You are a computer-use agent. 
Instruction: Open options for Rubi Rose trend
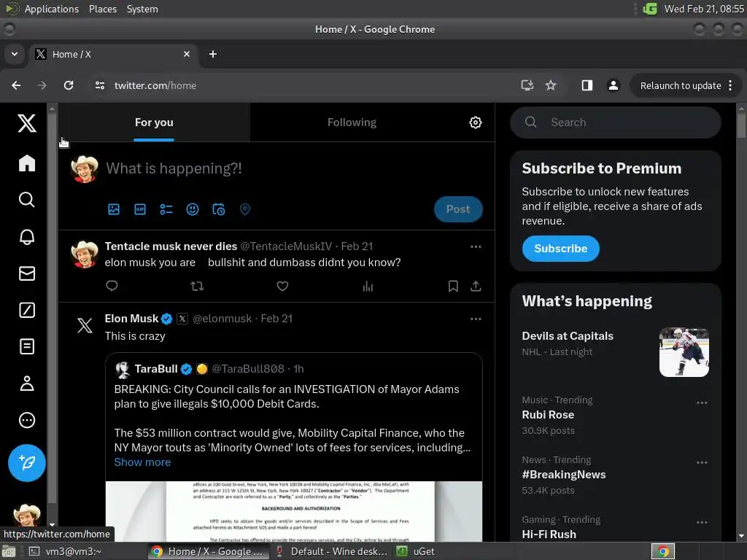[702, 402]
